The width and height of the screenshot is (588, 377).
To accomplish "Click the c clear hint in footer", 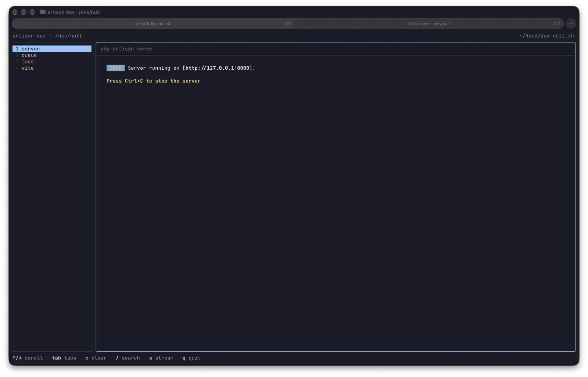I will pos(96,358).
